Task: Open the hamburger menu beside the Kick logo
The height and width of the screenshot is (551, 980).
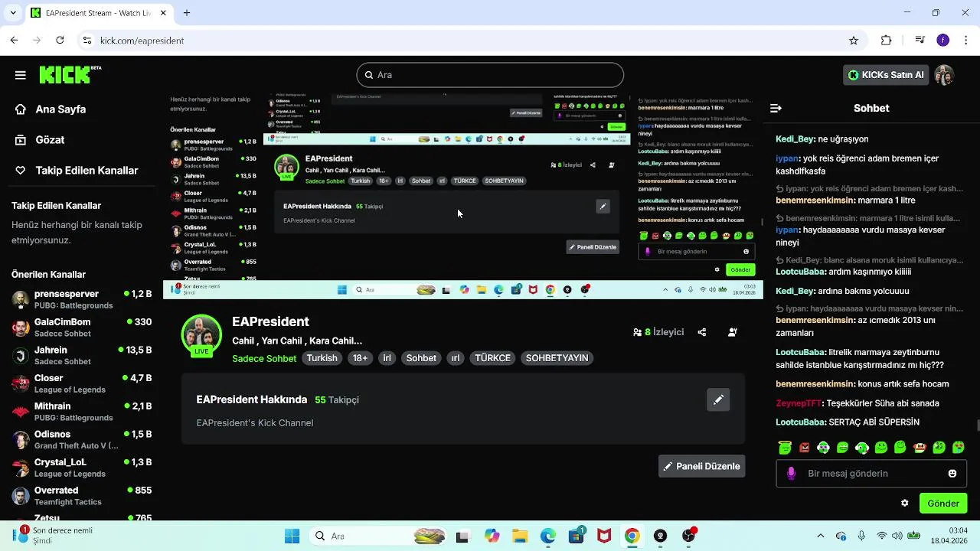Action: pyautogui.click(x=21, y=75)
